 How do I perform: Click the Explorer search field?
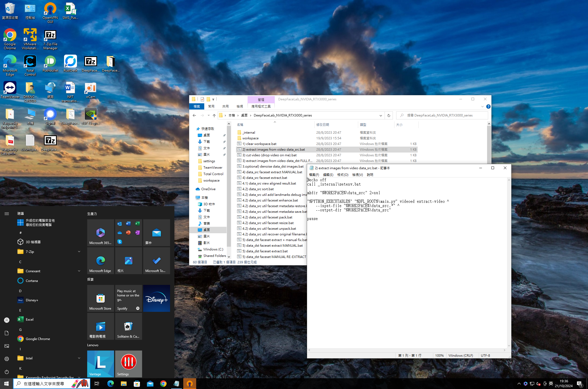tap(442, 115)
